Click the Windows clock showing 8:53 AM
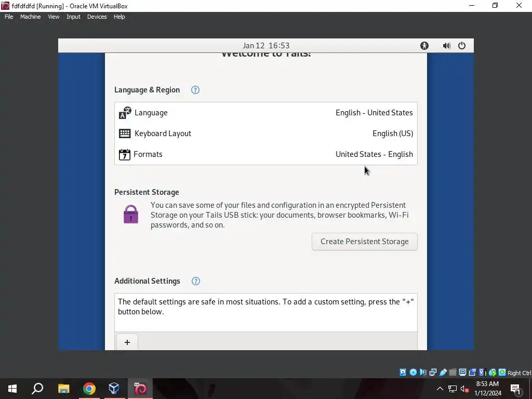The height and width of the screenshot is (399, 532). [x=487, y=389]
